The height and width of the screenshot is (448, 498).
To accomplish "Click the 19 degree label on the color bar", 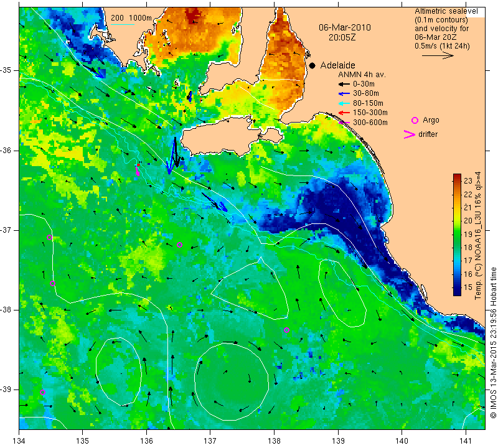I will (468, 235).
